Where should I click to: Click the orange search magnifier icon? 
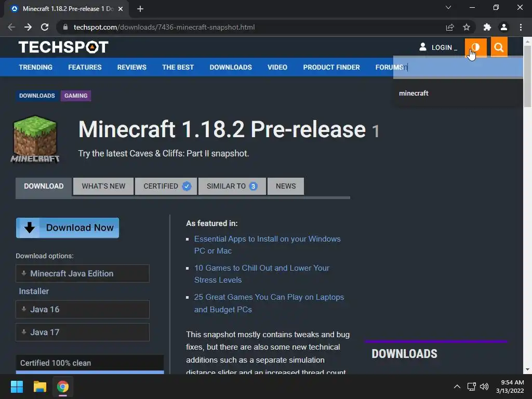coord(499,47)
